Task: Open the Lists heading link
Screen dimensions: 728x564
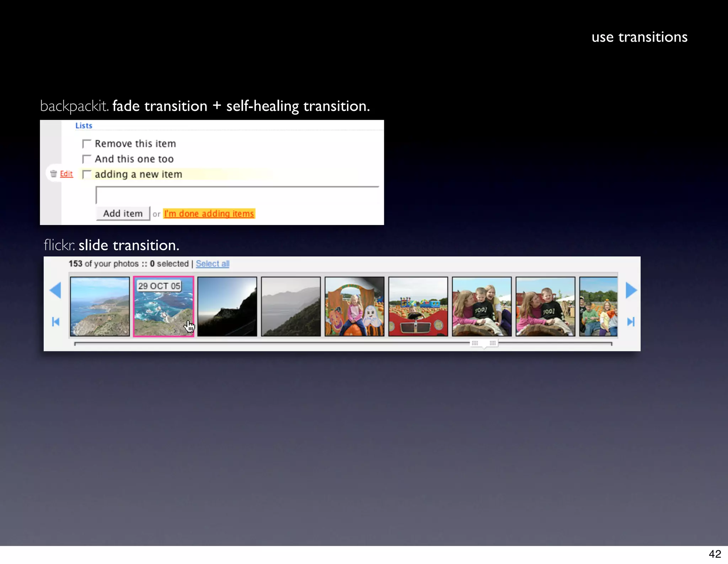Action: coord(84,125)
